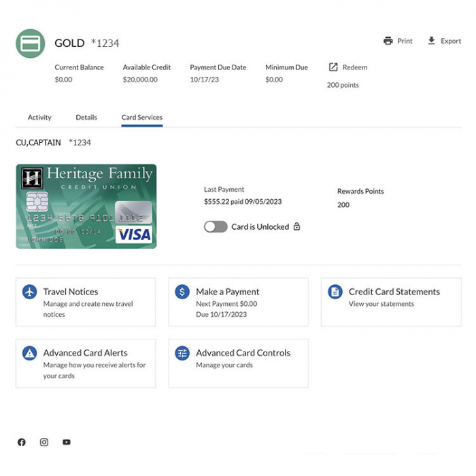
Task: Click the Export download arrow icon
Action: click(x=431, y=41)
